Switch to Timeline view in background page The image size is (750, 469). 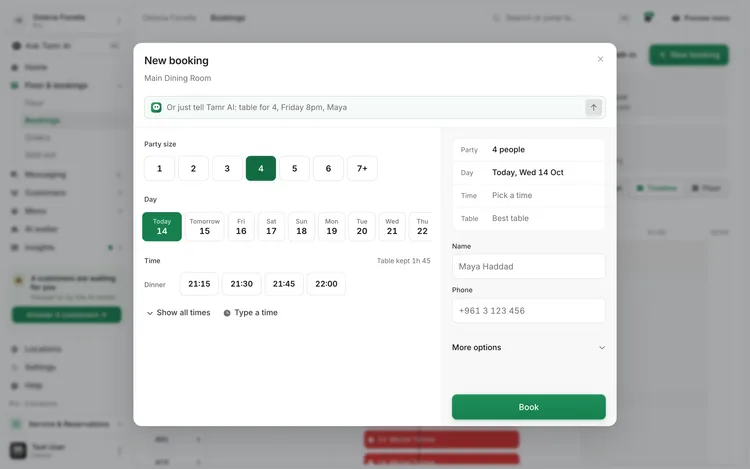pyautogui.click(x=657, y=188)
